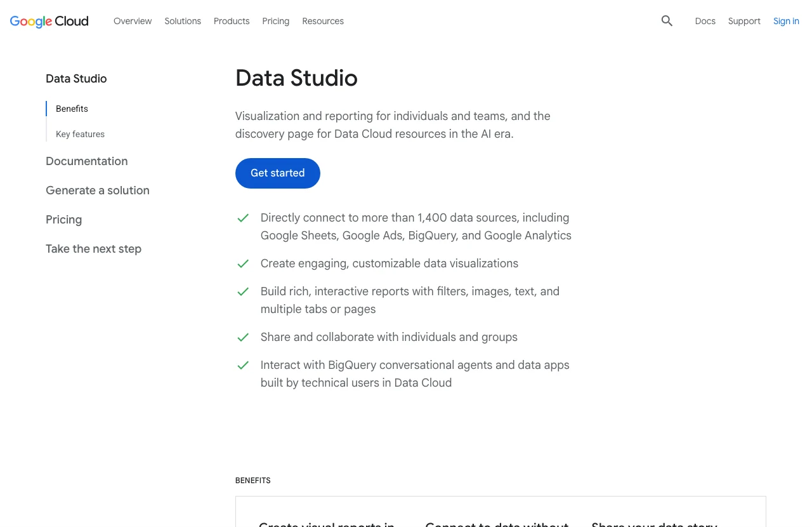Viewport: 812px width, 527px height.
Task: Go to Google Cloud logo home
Action: pyautogui.click(x=49, y=21)
